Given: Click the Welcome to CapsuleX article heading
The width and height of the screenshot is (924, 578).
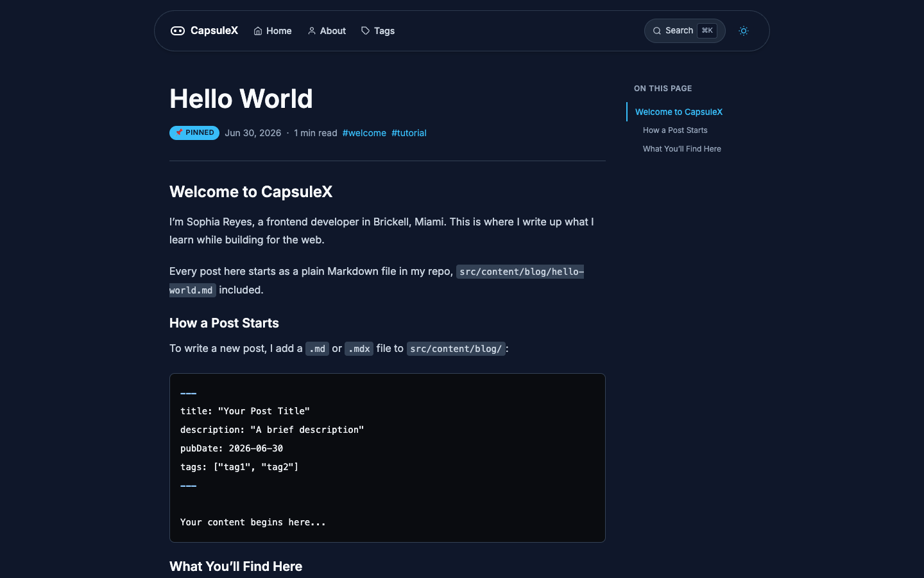Looking at the screenshot, I should [x=251, y=192].
